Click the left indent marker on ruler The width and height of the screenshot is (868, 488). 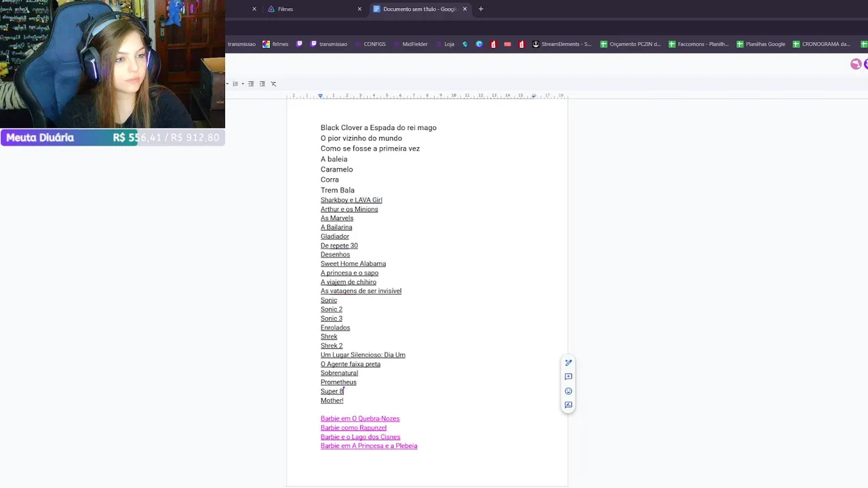[320, 96]
